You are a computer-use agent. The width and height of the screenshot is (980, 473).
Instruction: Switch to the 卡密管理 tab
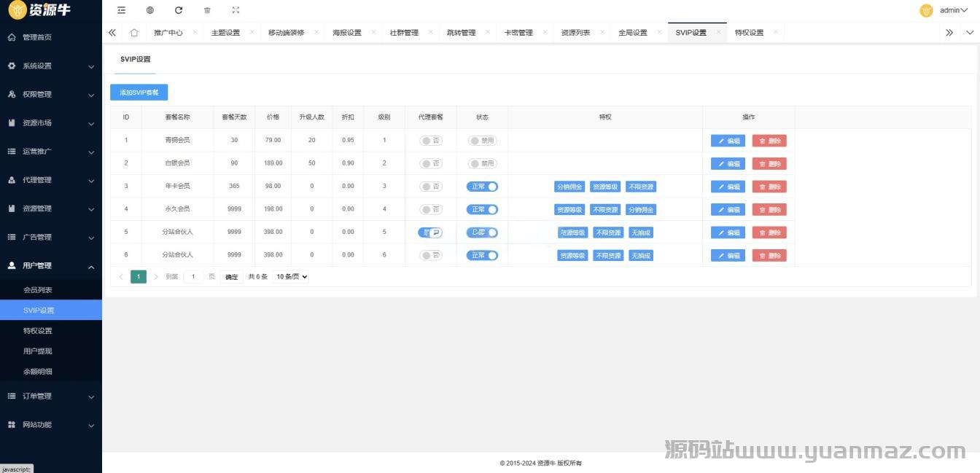[518, 33]
